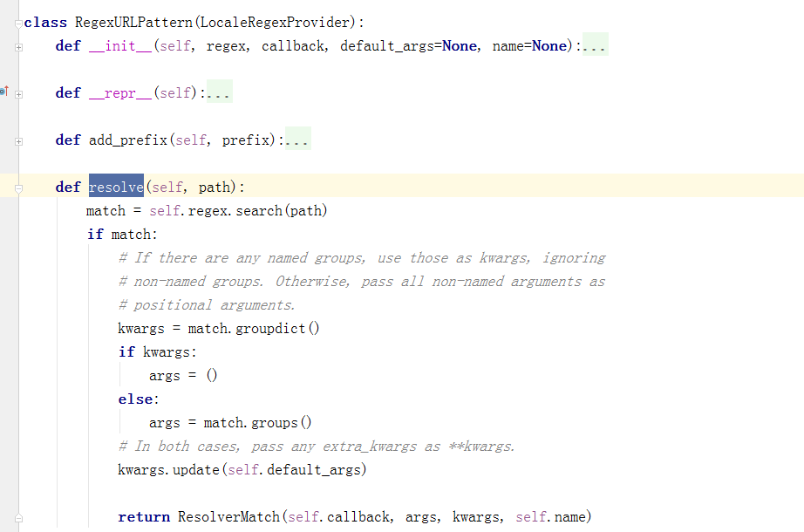Click search in self.regex.search(path)

[x=259, y=211]
